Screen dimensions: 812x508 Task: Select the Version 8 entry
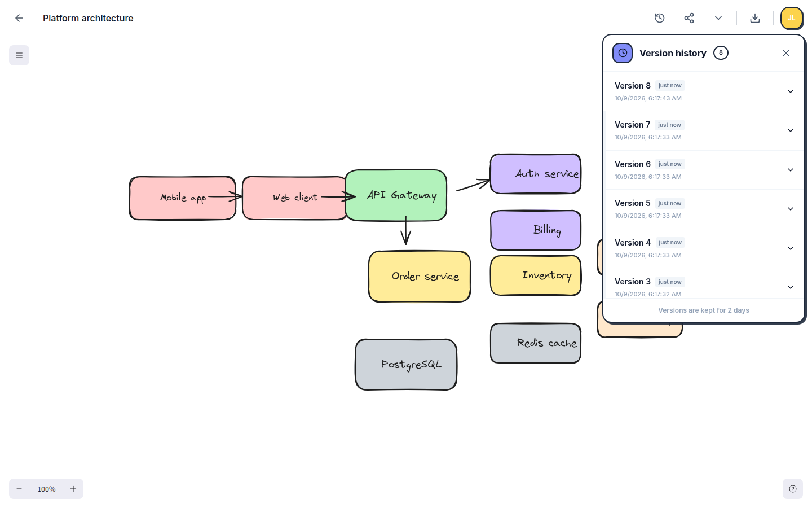pos(704,91)
